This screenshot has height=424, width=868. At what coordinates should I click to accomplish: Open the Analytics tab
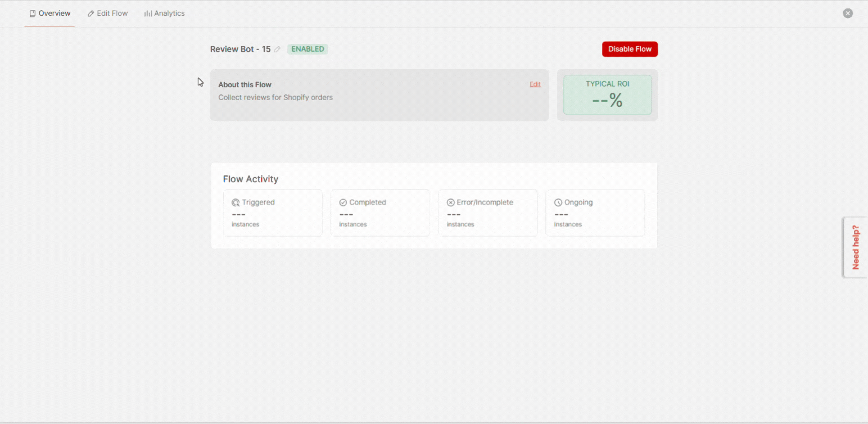pyautogui.click(x=164, y=13)
